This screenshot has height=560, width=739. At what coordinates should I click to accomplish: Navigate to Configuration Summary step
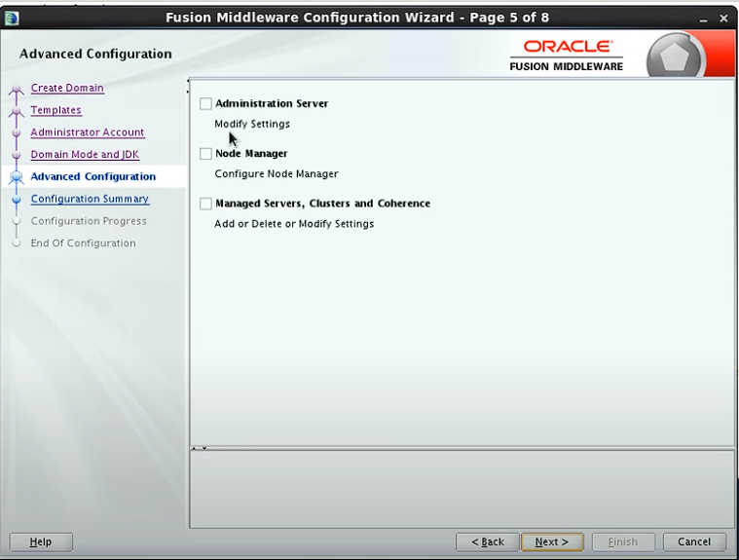coord(90,199)
